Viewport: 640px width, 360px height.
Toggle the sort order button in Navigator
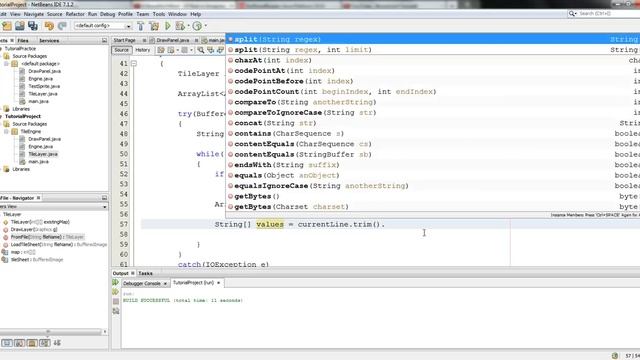point(57,343)
